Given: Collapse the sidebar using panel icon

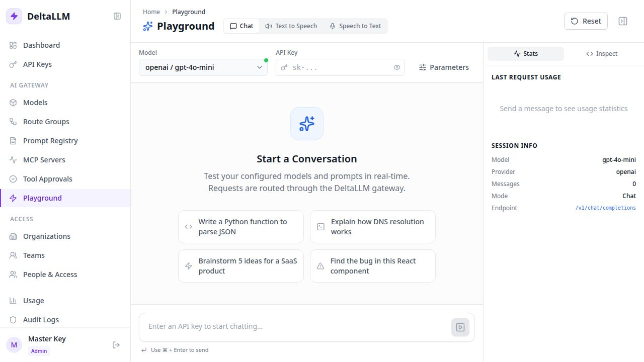Looking at the screenshot, I should [117, 16].
